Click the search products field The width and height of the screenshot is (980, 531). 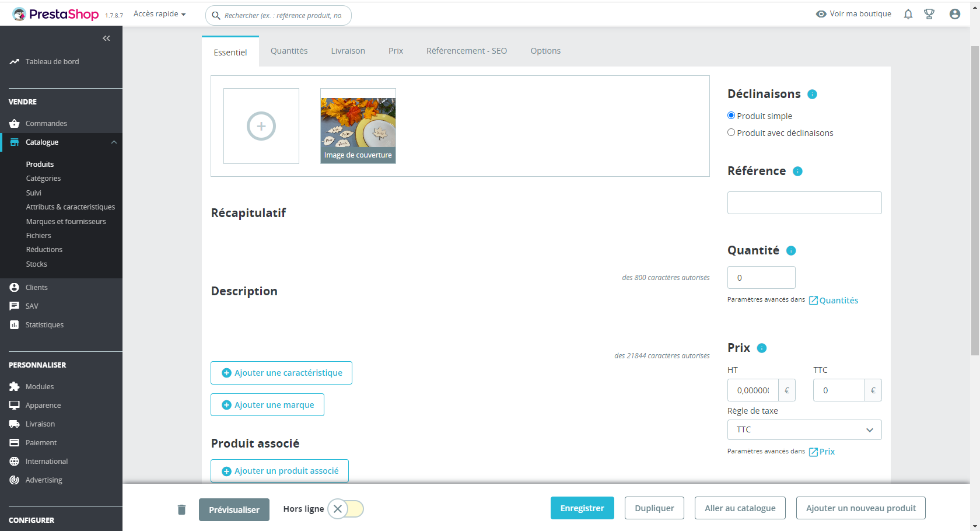(x=278, y=16)
